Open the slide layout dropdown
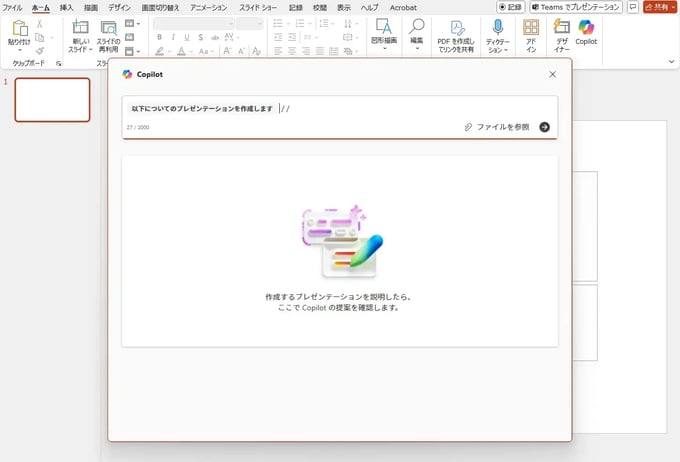The height and width of the screenshot is (462, 680). pos(132,23)
